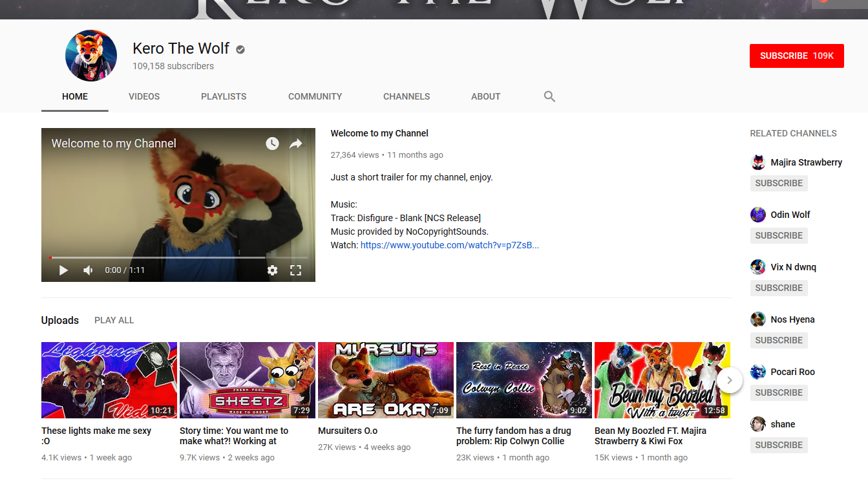Mute the video player volume icon
This screenshot has height=494, width=868.
click(x=89, y=270)
